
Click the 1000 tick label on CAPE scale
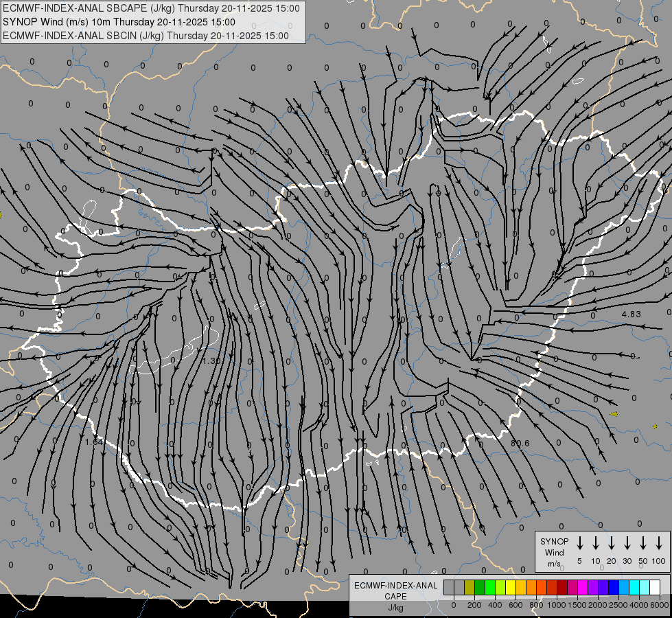pyautogui.click(x=557, y=605)
